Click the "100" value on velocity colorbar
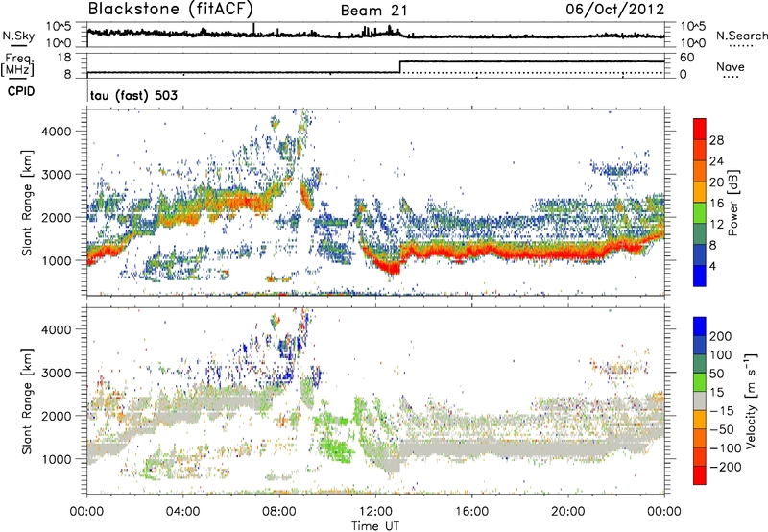The width and height of the screenshot is (768, 532). pyautogui.click(x=721, y=354)
